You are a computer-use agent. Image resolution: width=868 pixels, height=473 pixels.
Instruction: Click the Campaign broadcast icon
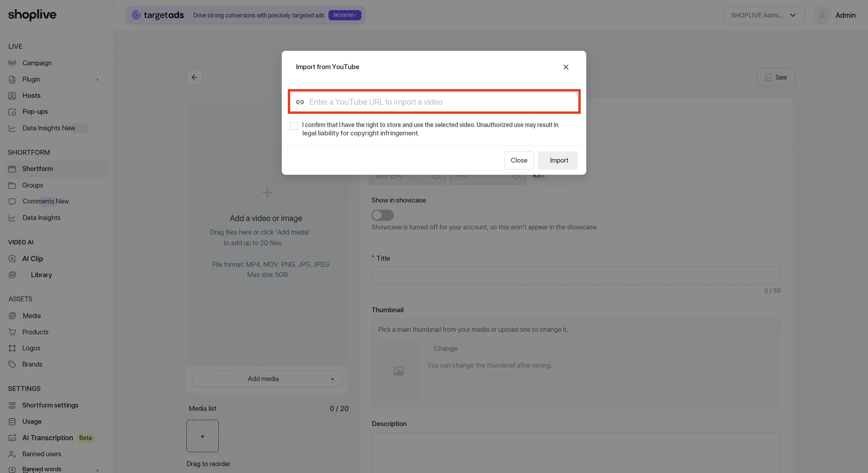click(x=12, y=63)
